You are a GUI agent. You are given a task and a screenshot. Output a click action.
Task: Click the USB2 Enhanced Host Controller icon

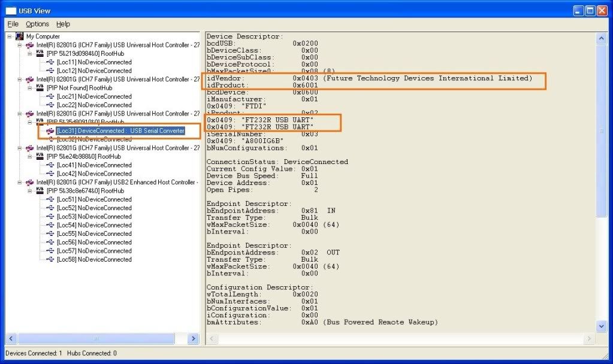[x=30, y=183]
